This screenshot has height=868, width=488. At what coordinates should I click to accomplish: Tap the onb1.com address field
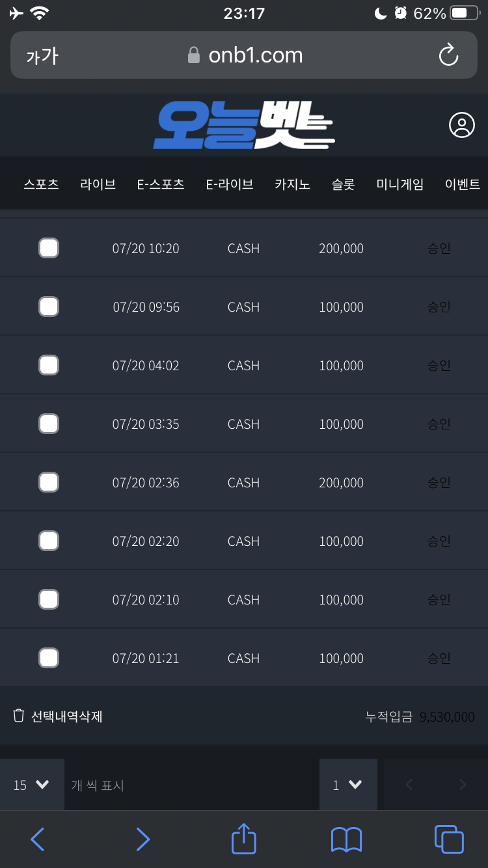245,55
